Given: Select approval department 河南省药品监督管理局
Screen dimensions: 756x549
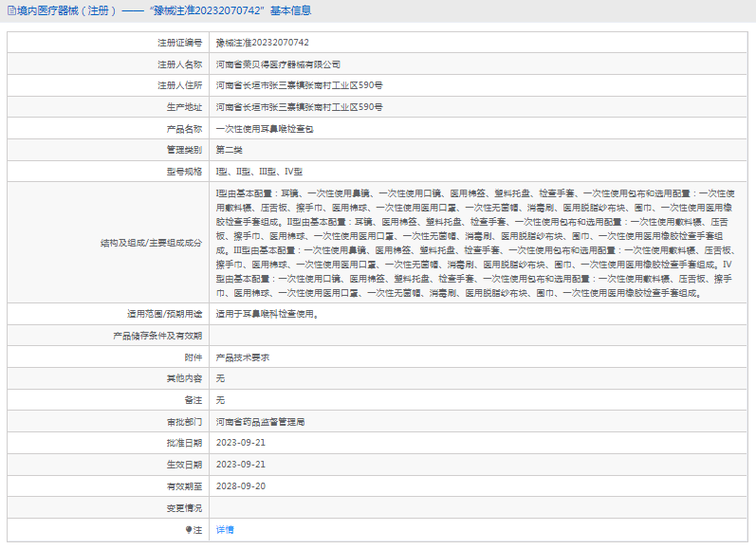Looking at the screenshot, I should 260,422.
